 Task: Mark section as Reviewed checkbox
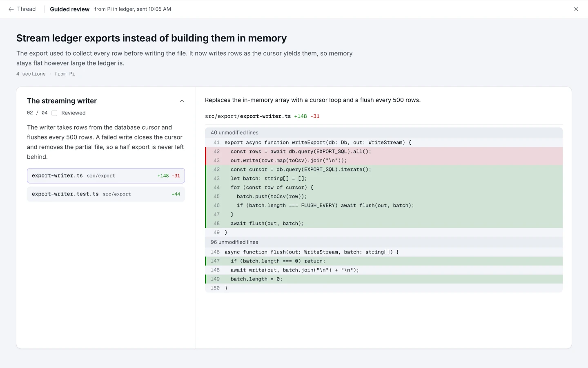(x=54, y=113)
